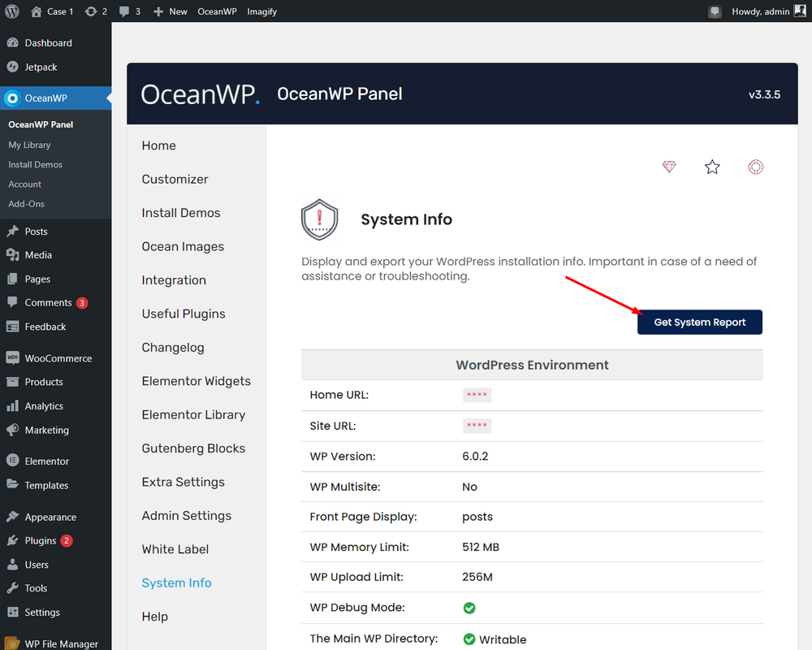
Task: Open Integration panel tab
Action: tap(174, 280)
